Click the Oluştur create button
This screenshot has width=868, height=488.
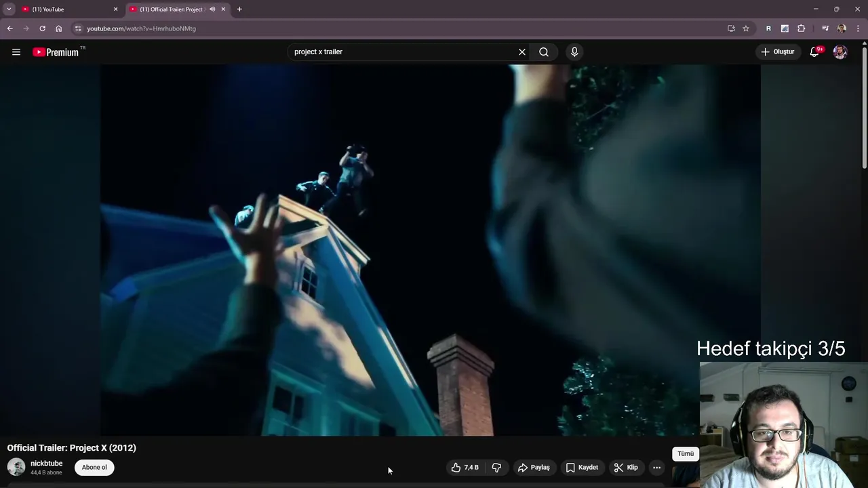tap(778, 52)
